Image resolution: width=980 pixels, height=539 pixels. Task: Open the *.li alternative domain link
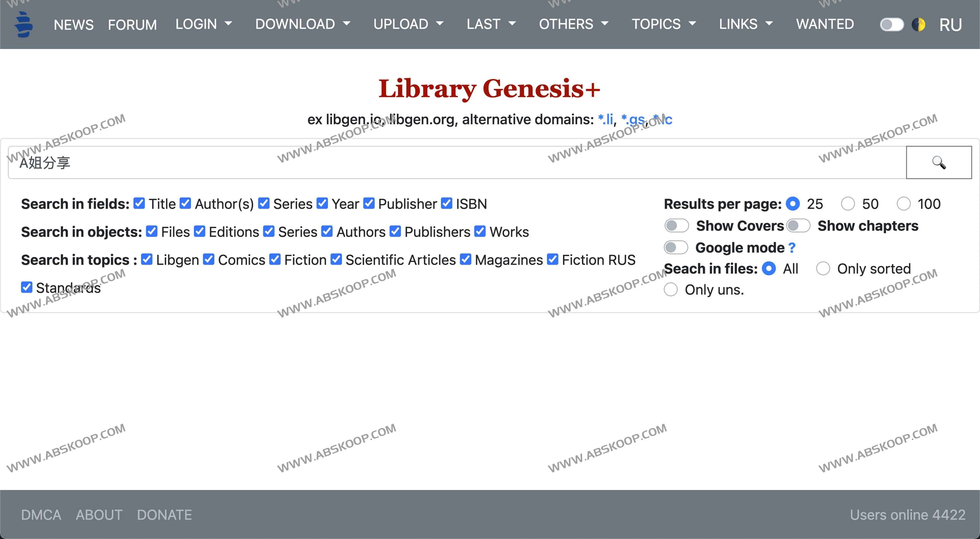tap(606, 119)
